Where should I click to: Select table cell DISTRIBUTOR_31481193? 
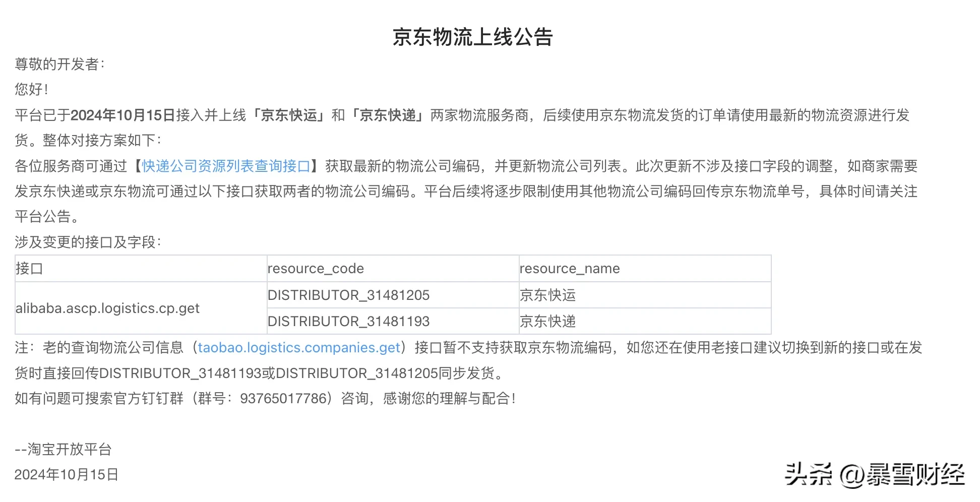pos(393,321)
